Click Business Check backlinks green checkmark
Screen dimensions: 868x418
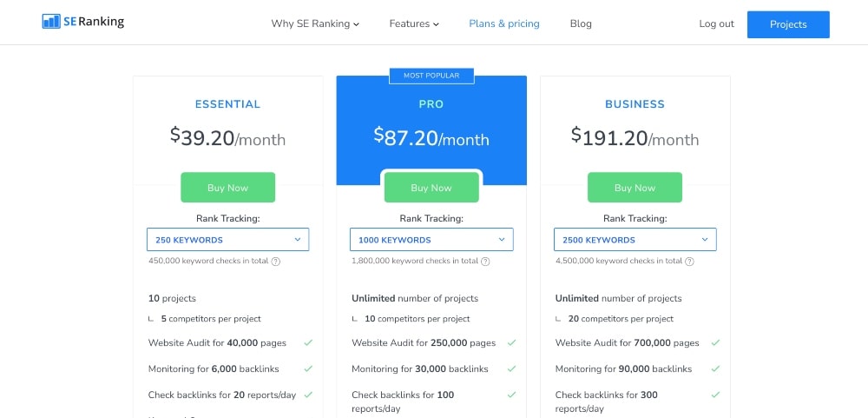point(715,395)
